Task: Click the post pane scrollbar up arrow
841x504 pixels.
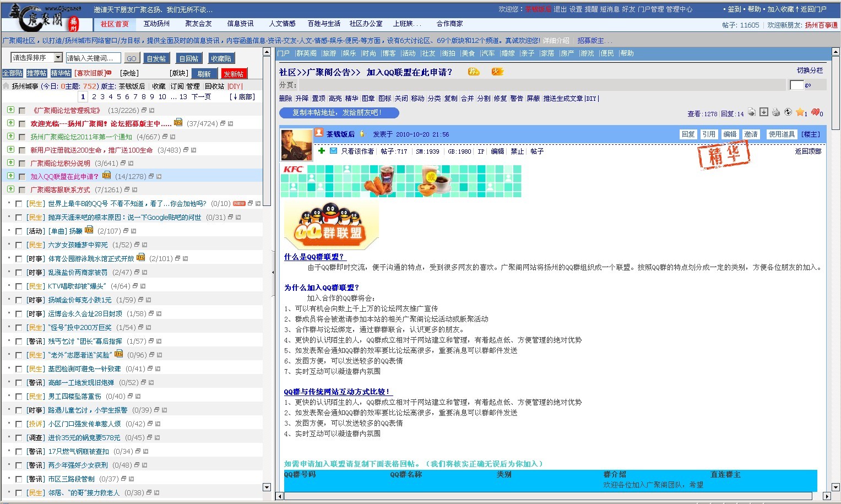Action: coord(835,52)
